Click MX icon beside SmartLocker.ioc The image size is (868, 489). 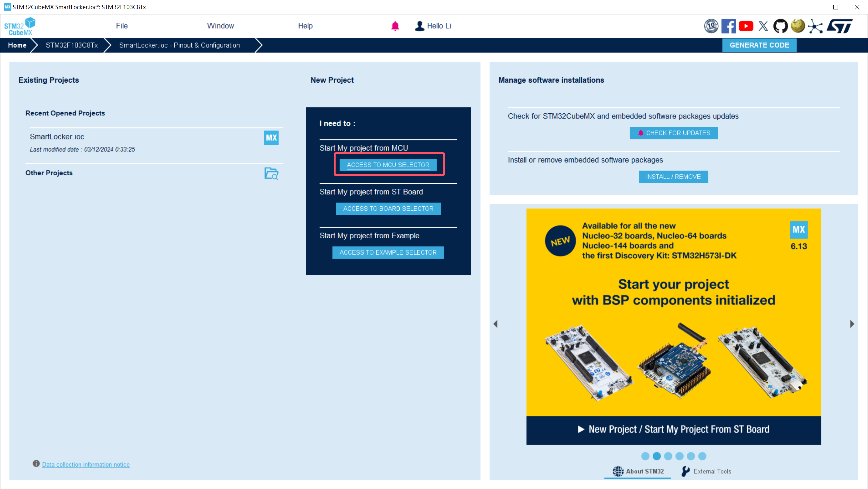271,138
